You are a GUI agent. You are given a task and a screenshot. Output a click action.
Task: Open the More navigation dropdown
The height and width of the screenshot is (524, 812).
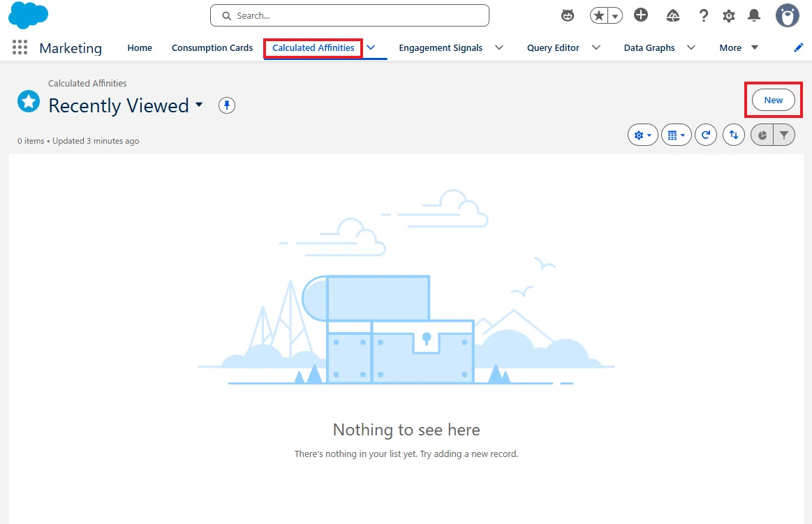[739, 47]
